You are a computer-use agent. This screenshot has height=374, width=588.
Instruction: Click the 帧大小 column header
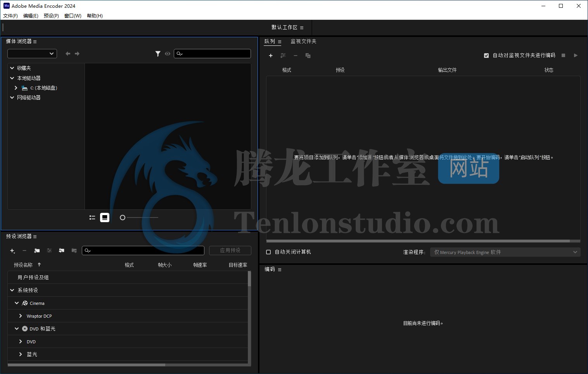[x=164, y=265]
